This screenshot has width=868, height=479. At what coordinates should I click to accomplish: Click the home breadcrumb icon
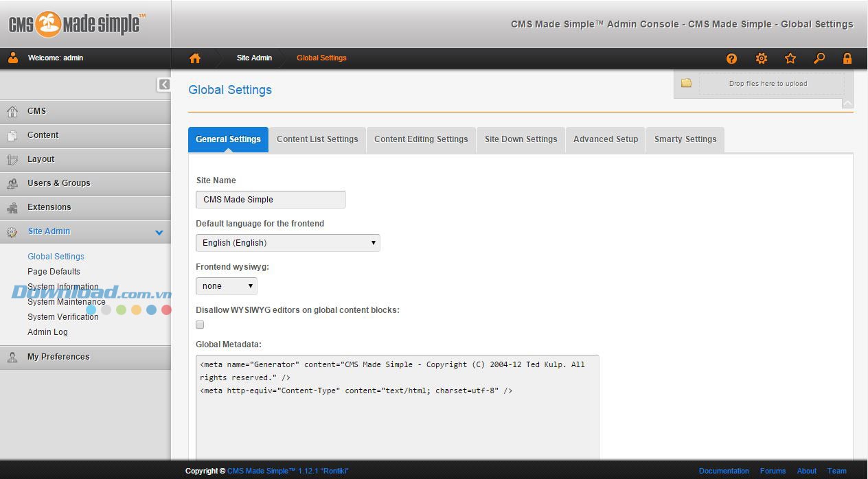point(194,58)
